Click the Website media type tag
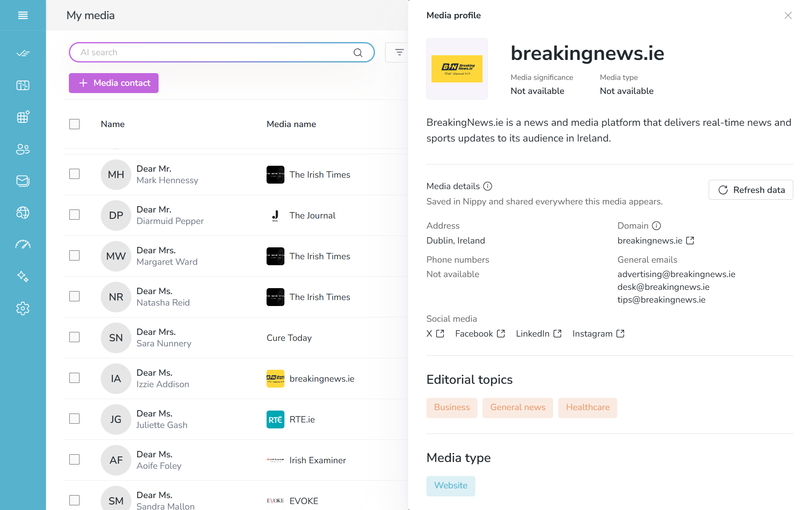 pos(451,486)
